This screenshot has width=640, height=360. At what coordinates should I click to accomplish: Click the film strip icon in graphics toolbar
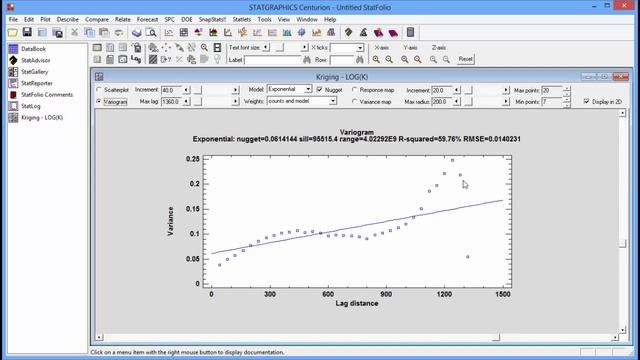point(217,48)
